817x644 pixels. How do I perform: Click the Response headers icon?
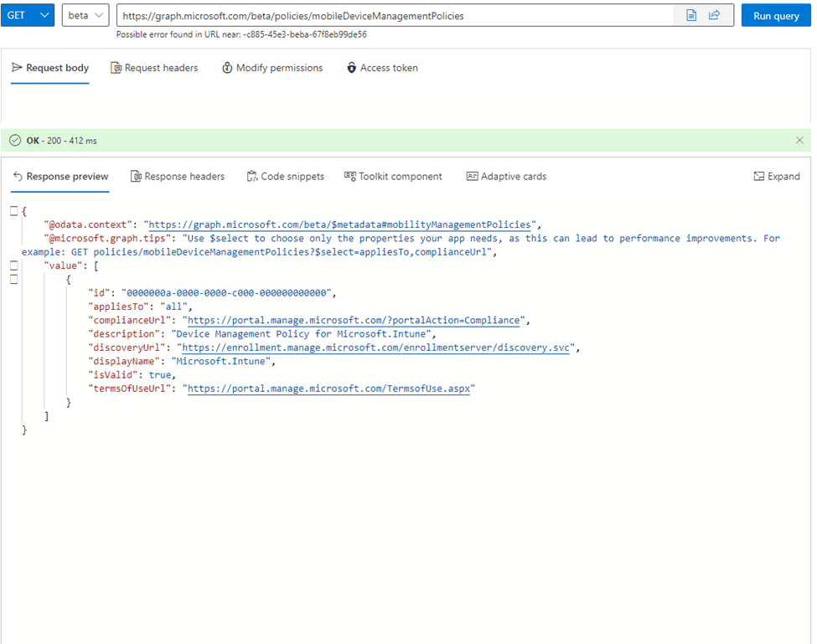click(x=136, y=177)
